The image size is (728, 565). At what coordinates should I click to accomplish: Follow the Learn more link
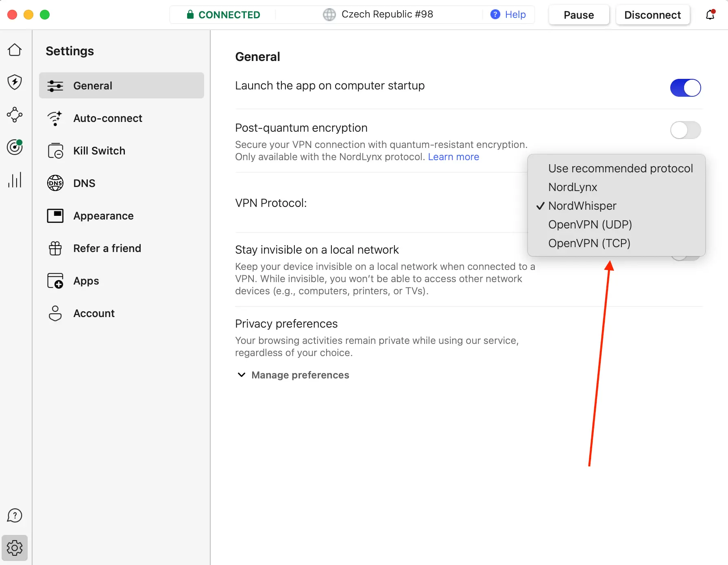(453, 157)
